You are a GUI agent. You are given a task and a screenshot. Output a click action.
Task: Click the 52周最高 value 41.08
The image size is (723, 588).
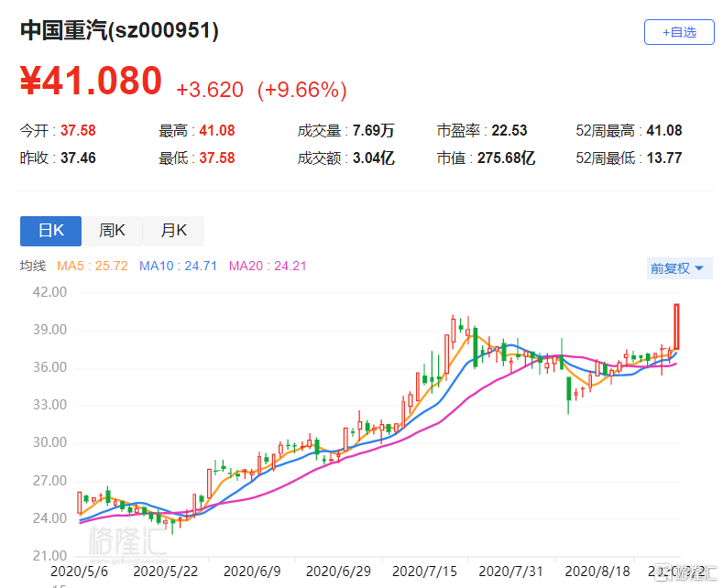(x=664, y=130)
